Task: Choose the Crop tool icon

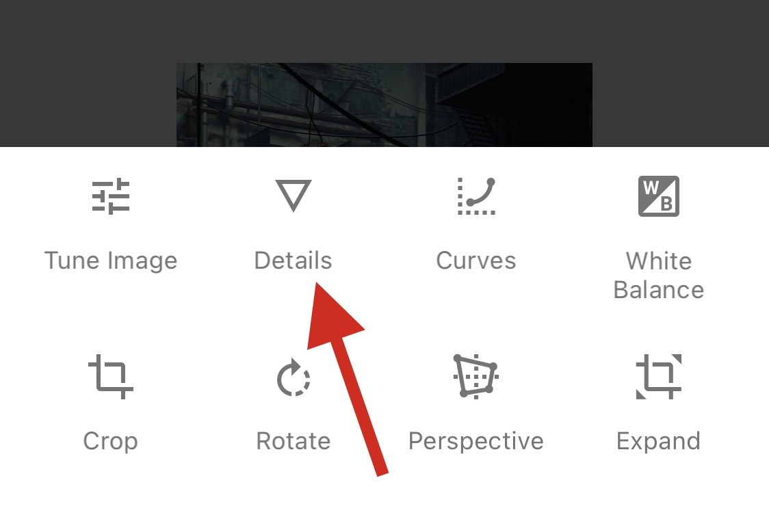Action: pyautogui.click(x=111, y=377)
